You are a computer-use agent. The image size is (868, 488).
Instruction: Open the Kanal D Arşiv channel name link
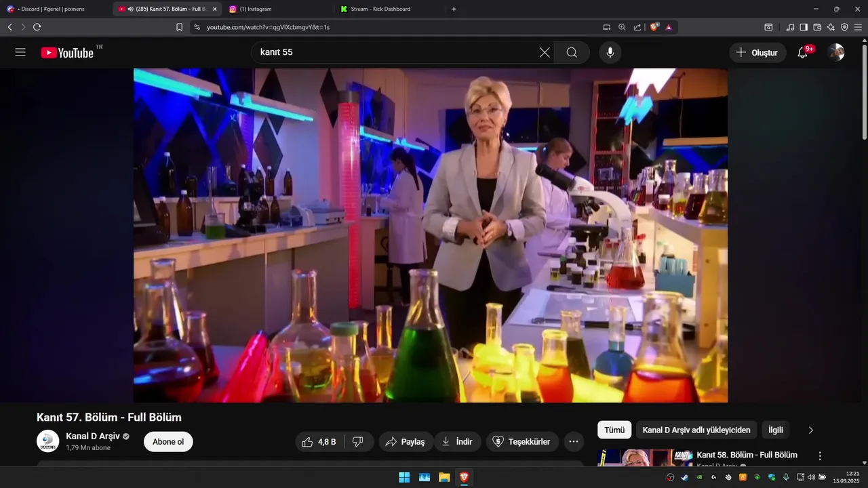pyautogui.click(x=92, y=436)
